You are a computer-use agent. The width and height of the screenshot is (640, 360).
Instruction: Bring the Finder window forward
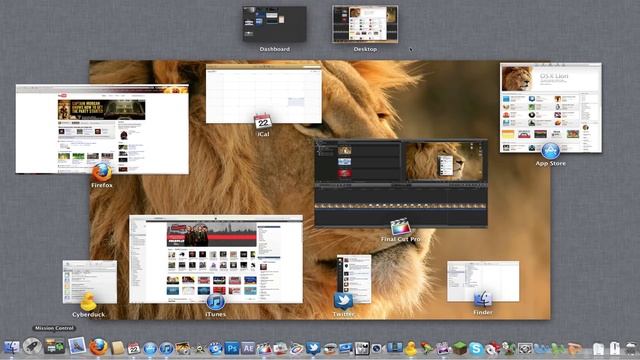click(483, 281)
